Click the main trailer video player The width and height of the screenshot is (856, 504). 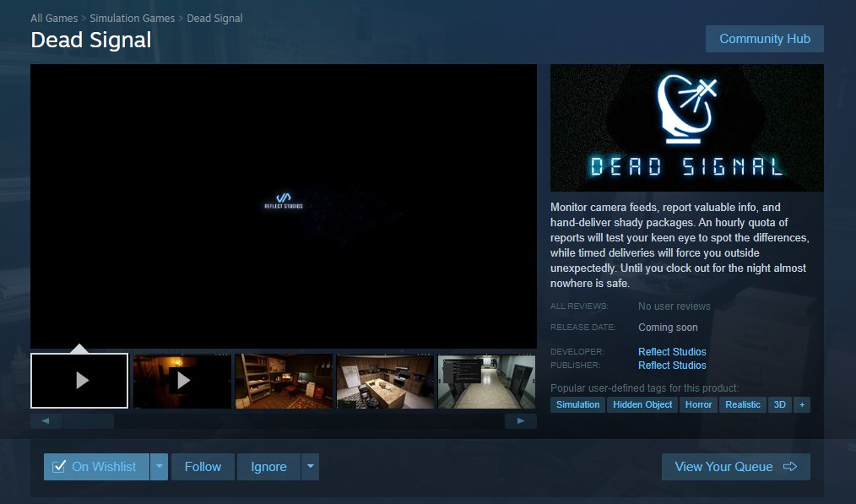point(284,206)
